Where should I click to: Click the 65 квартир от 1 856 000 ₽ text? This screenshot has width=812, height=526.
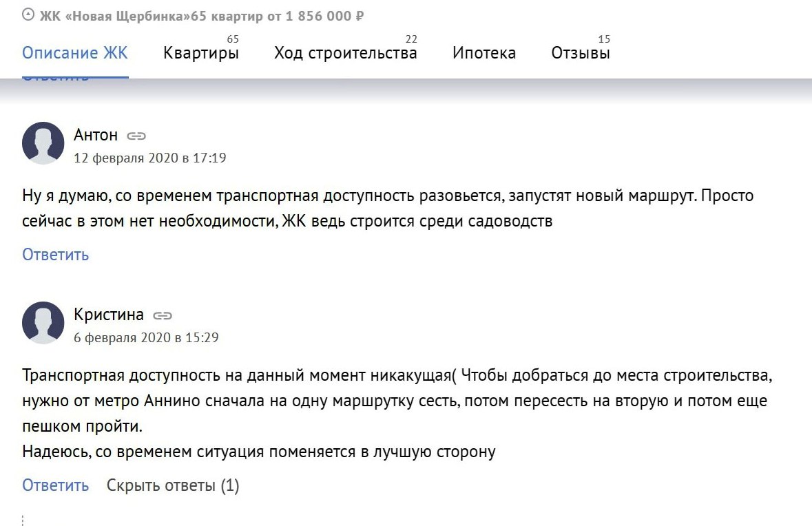278,16
